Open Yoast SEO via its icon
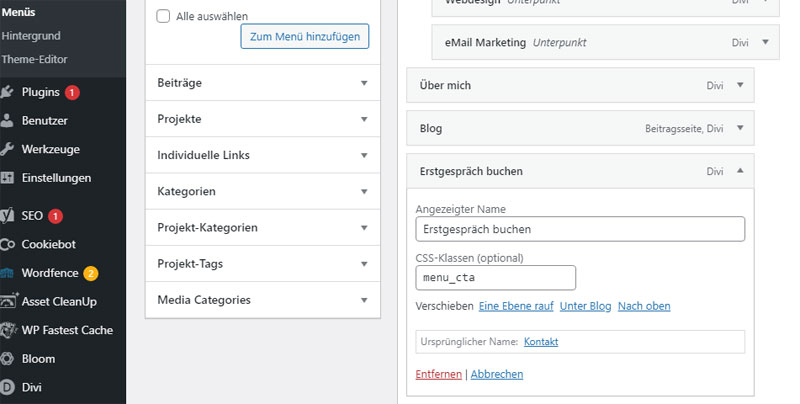 7,216
